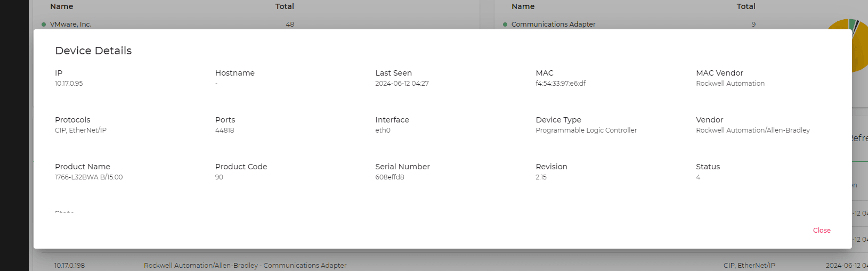Click the Status value 4
The image size is (868, 271).
[698, 177]
